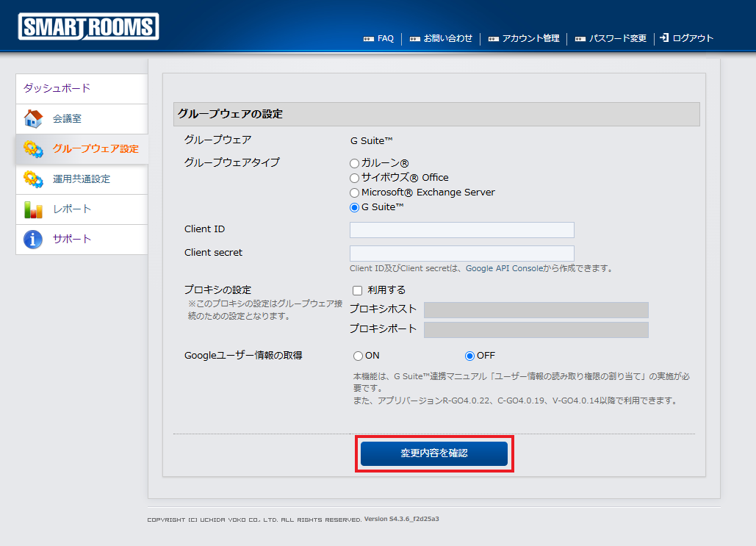Turn ON Googleユーザー情報の取得
The image size is (756, 546).
click(358, 356)
